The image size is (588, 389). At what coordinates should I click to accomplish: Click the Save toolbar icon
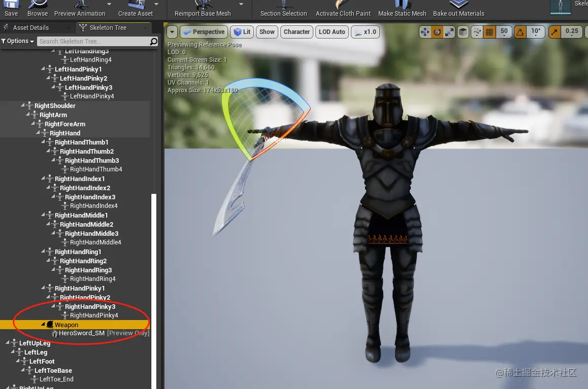[11, 5]
